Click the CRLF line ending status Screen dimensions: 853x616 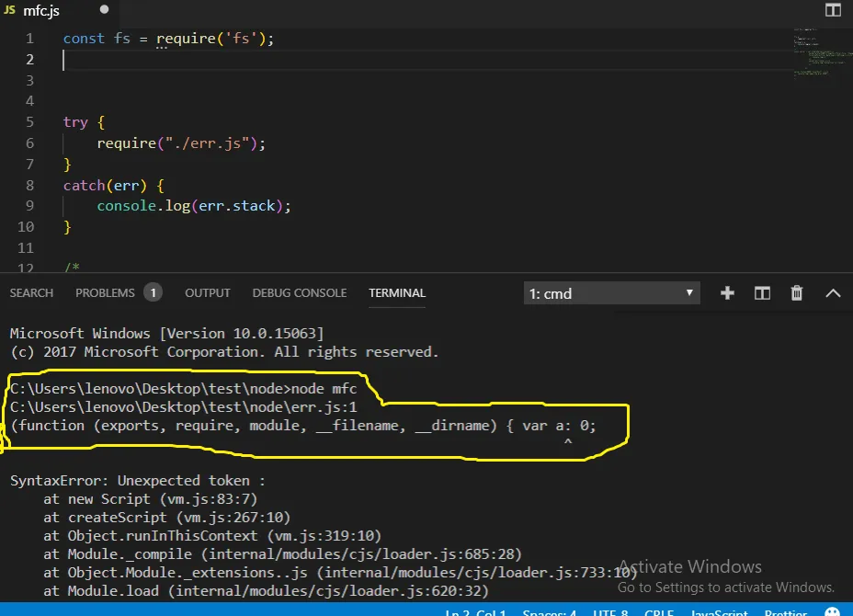(x=659, y=612)
